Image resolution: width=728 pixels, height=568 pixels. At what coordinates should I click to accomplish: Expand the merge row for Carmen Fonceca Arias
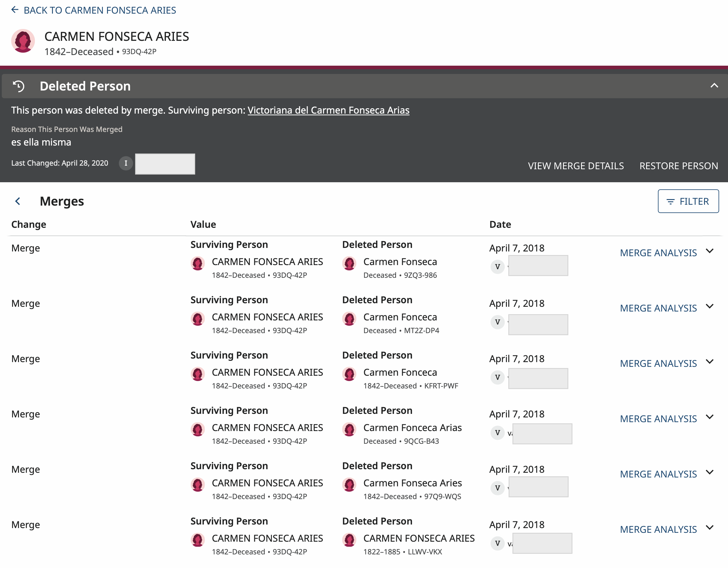[x=710, y=417]
